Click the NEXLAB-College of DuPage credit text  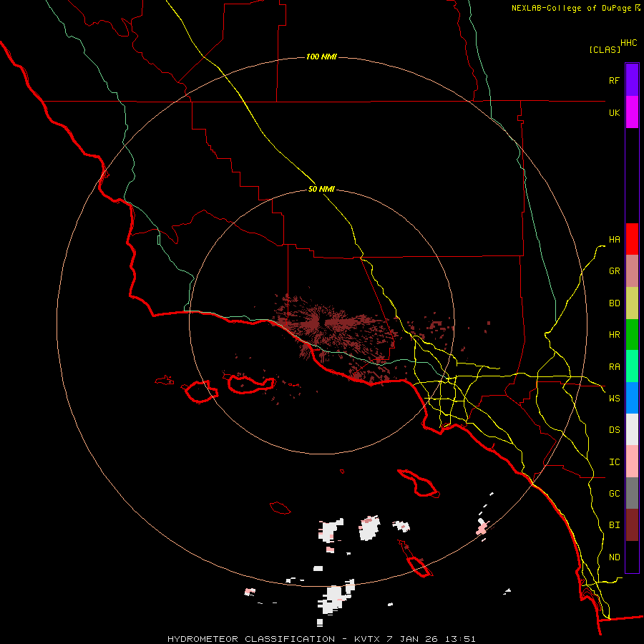pyautogui.click(x=571, y=8)
